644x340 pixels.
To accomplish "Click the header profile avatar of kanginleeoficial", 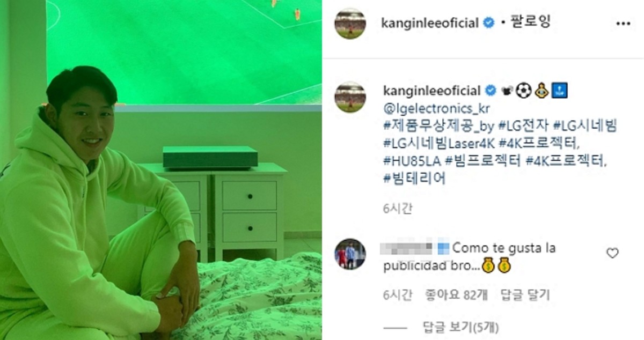I will click(x=350, y=23).
